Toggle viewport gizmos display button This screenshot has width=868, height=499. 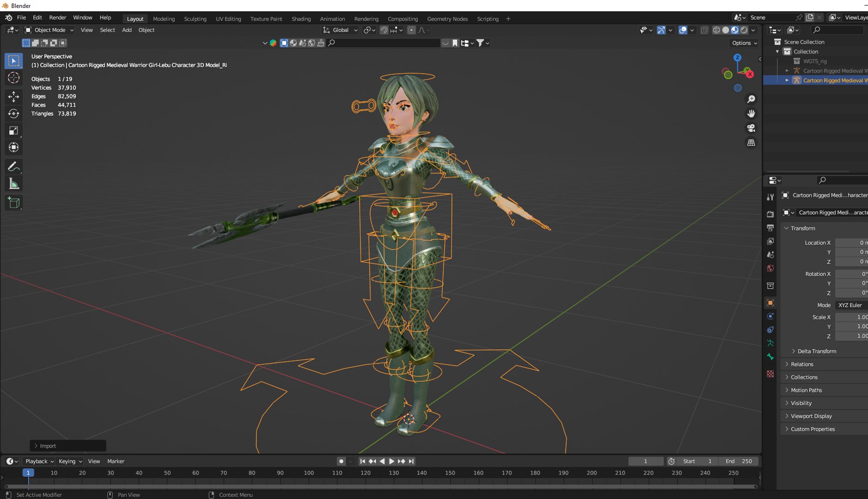tap(661, 30)
